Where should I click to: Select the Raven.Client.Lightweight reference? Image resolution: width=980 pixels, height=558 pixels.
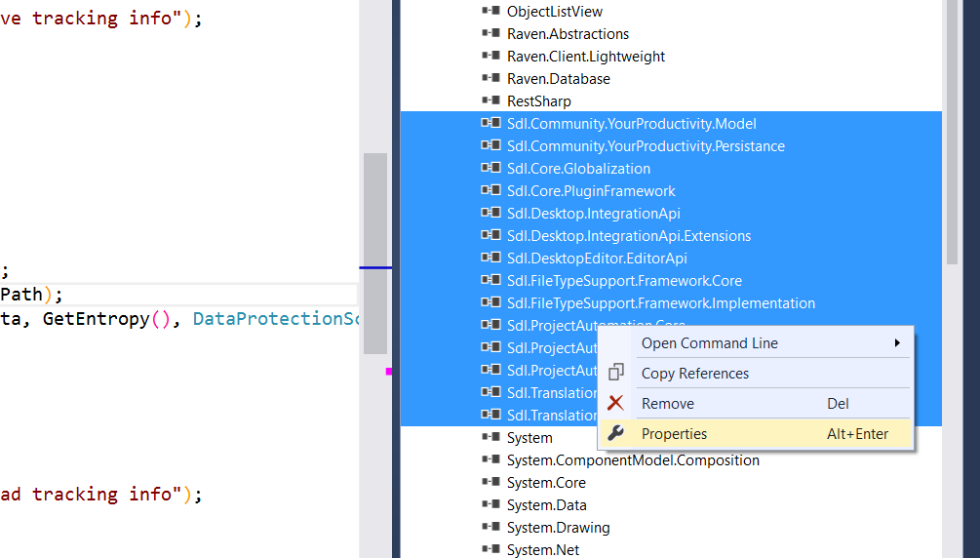tap(586, 57)
